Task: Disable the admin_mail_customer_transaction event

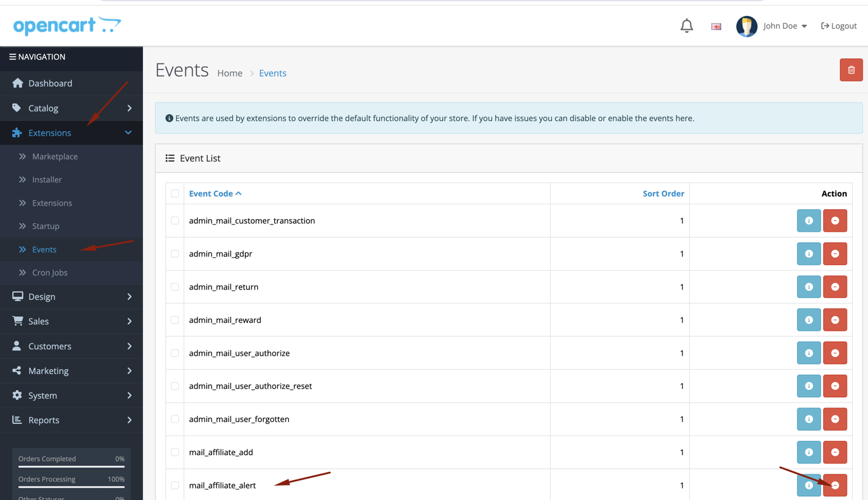Action: point(835,221)
